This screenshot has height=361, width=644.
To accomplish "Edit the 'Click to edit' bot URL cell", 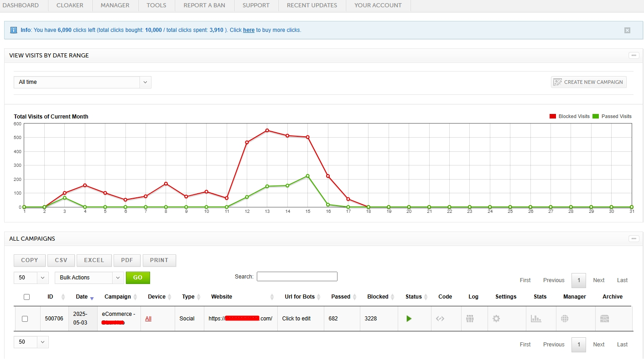I will pyautogui.click(x=296, y=319).
